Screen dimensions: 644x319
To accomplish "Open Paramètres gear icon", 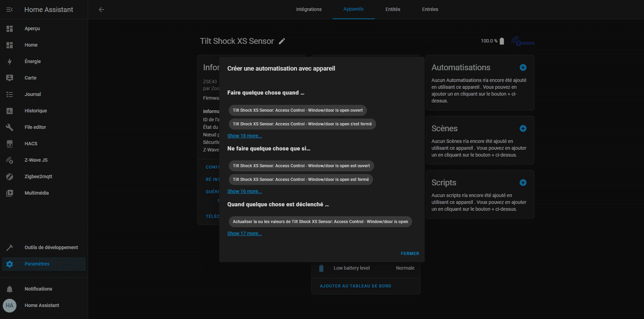I will pos(10,264).
